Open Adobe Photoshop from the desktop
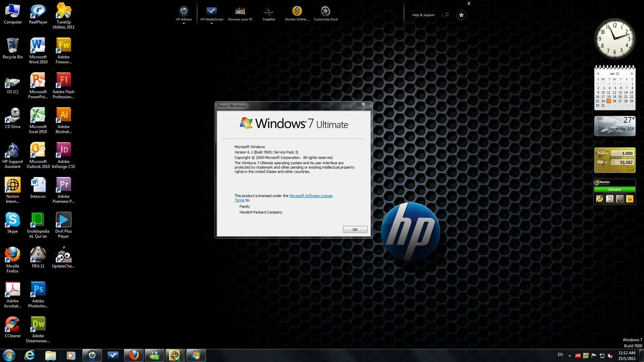 point(38,289)
